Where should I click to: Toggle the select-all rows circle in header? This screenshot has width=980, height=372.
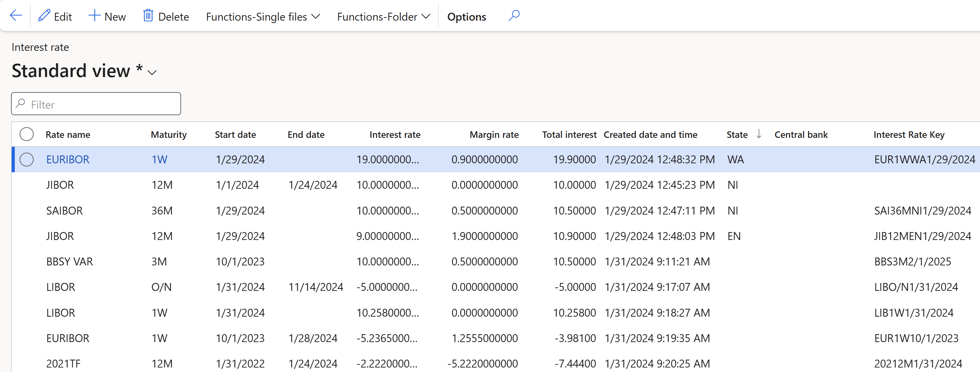point(27,134)
